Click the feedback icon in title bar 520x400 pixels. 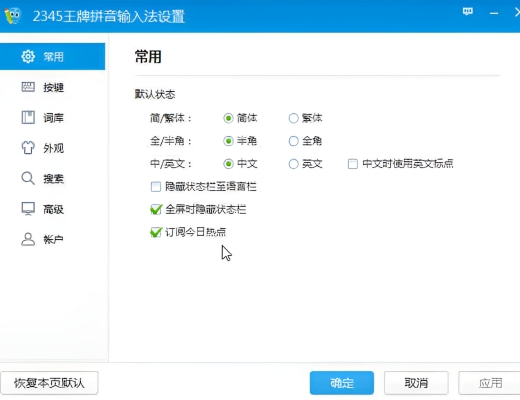pos(468,12)
